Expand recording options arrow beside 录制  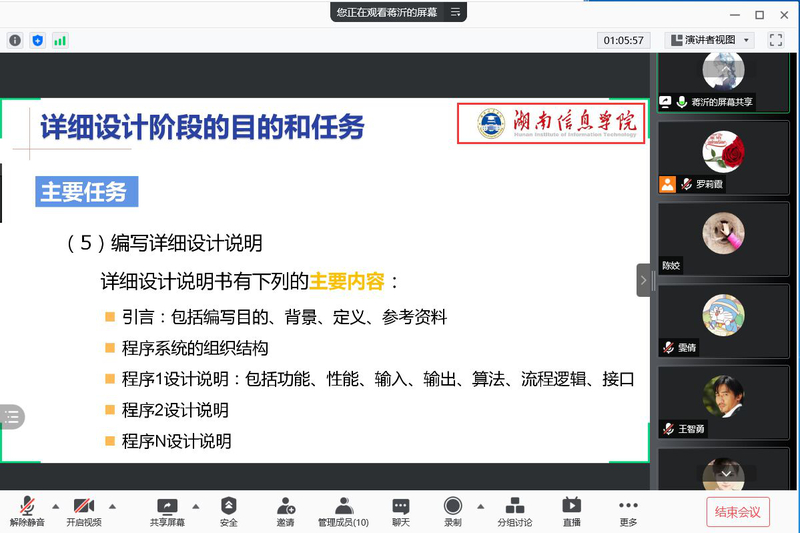tap(480, 506)
